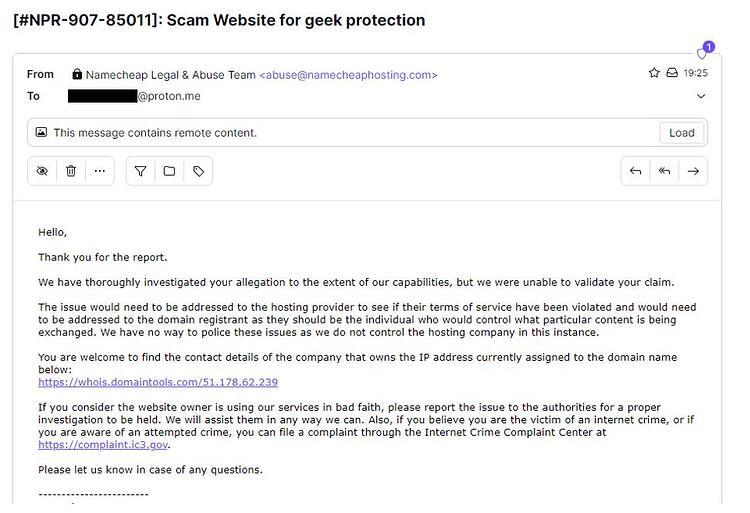Open the filter on icon
750x513 pixels.
click(x=140, y=171)
